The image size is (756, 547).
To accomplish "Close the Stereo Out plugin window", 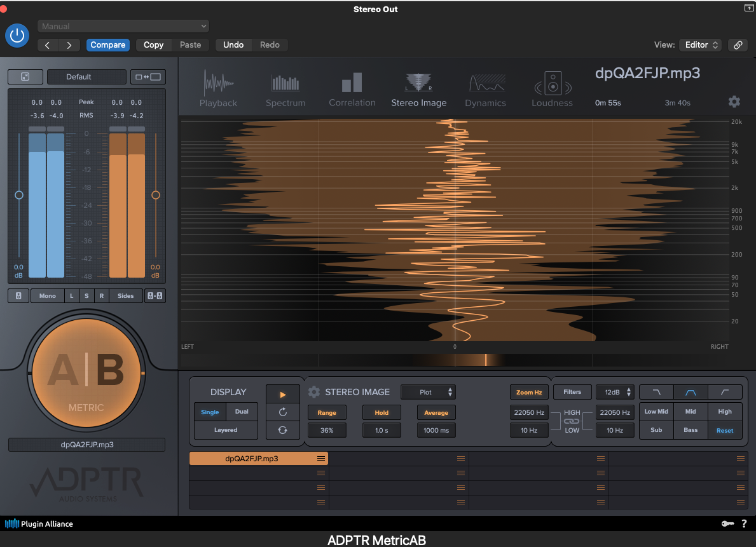I will click(x=3, y=9).
